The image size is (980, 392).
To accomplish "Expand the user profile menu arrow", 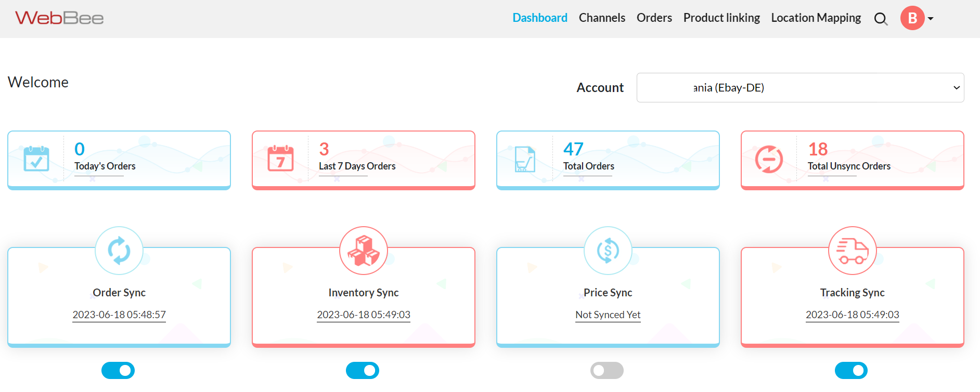I will point(931,19).
